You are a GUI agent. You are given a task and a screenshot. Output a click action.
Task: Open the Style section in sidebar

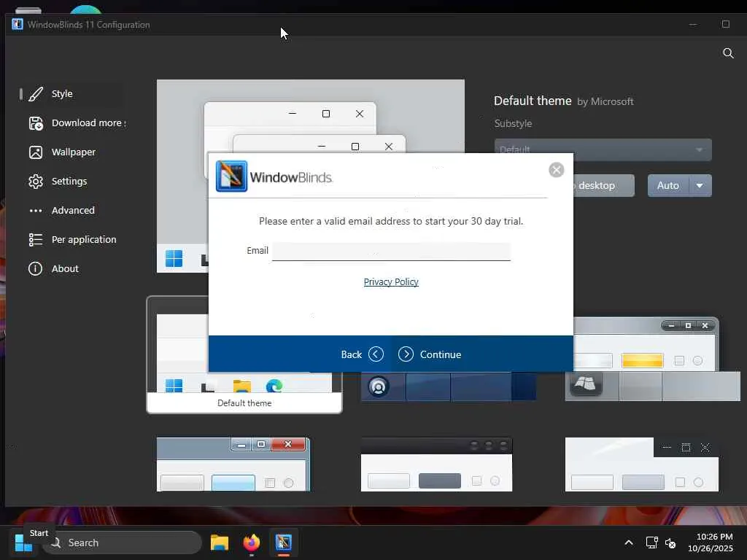coord(71,94)
